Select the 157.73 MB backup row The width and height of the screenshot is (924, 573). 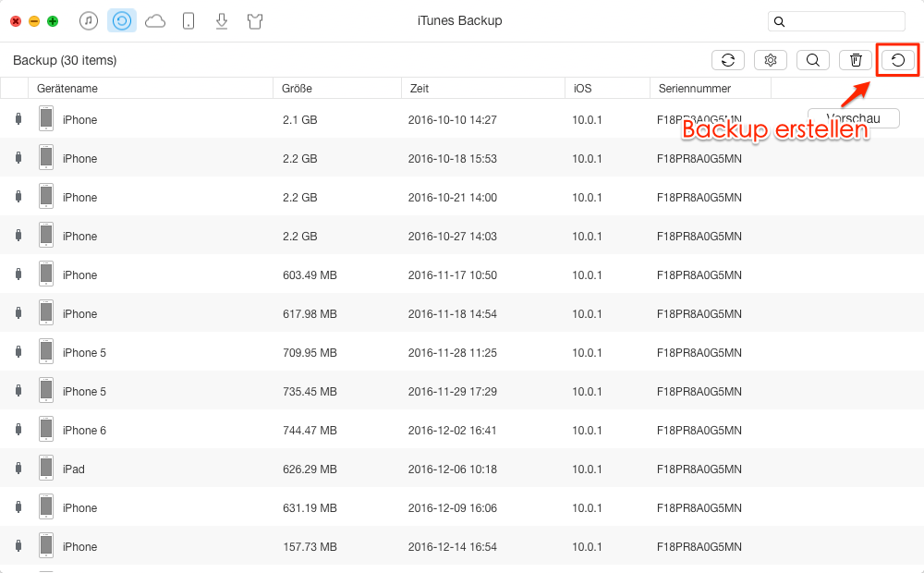click(x=462, y=546)
